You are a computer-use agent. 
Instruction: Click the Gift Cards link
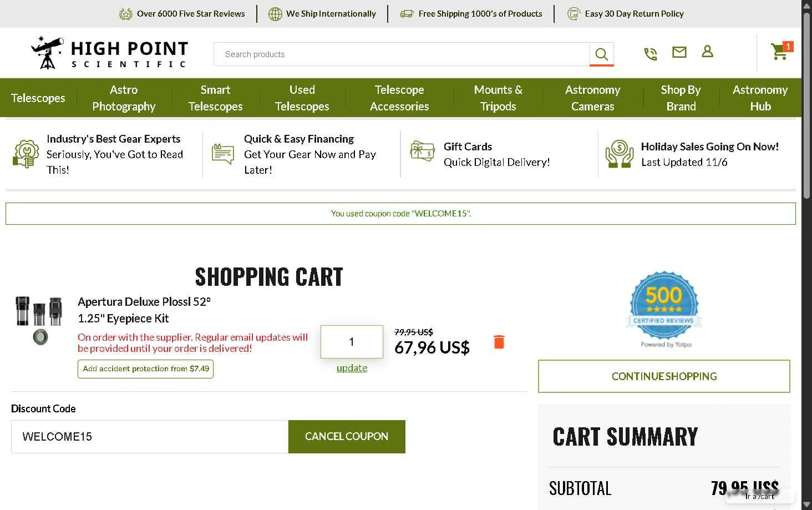(468, 147)
